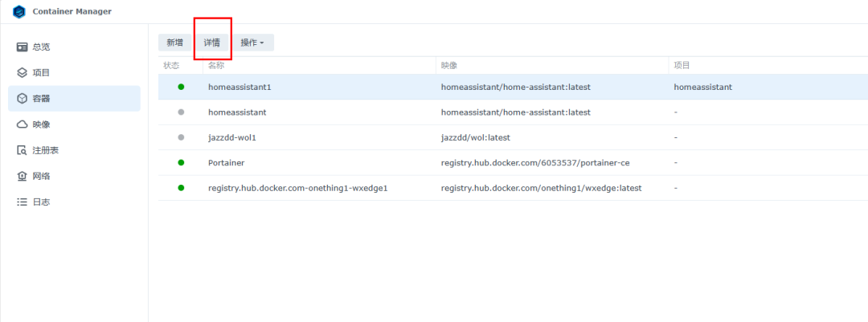
Task: Select the homeassistant1 container name
Action: [x=240, y=87]
